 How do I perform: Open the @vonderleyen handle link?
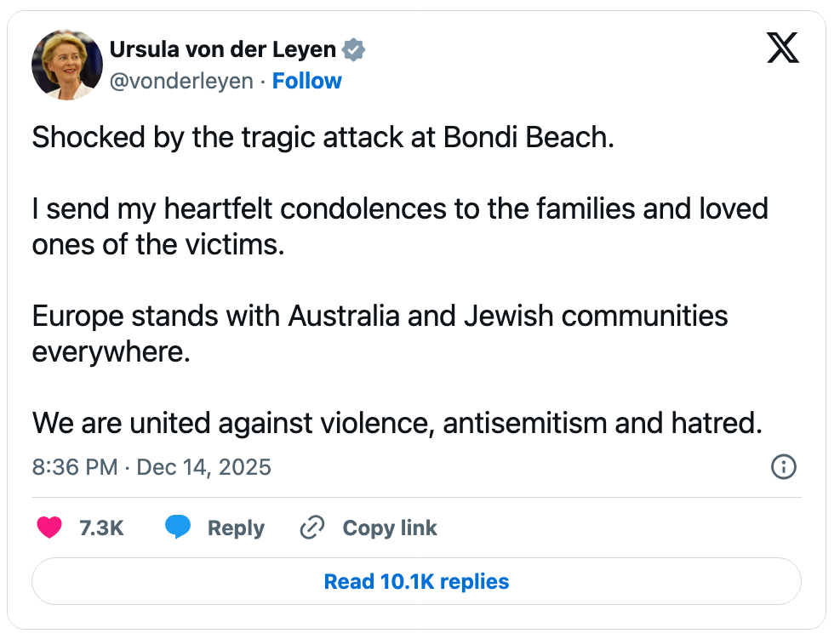(181, 81)
